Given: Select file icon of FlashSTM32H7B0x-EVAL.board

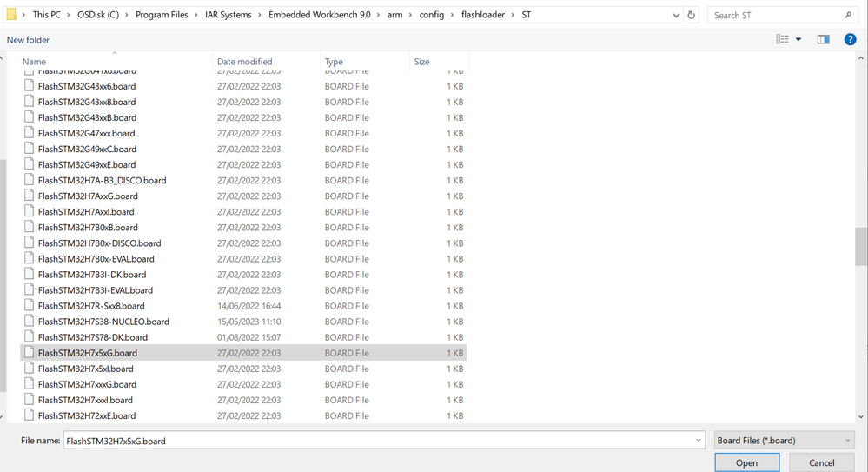Looking at the screenshot, I should [29, 258].
